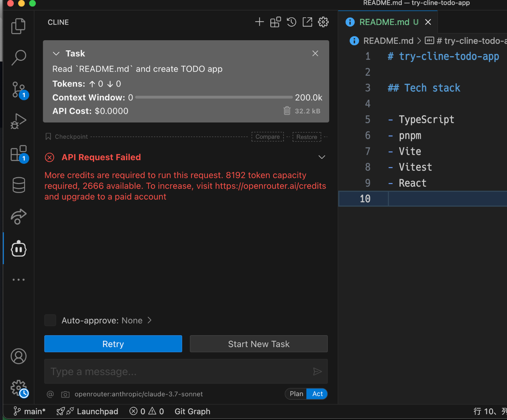The width and height of the screenshot is (507, 420).
Task: Click Start New Task button
Action: 259,344
